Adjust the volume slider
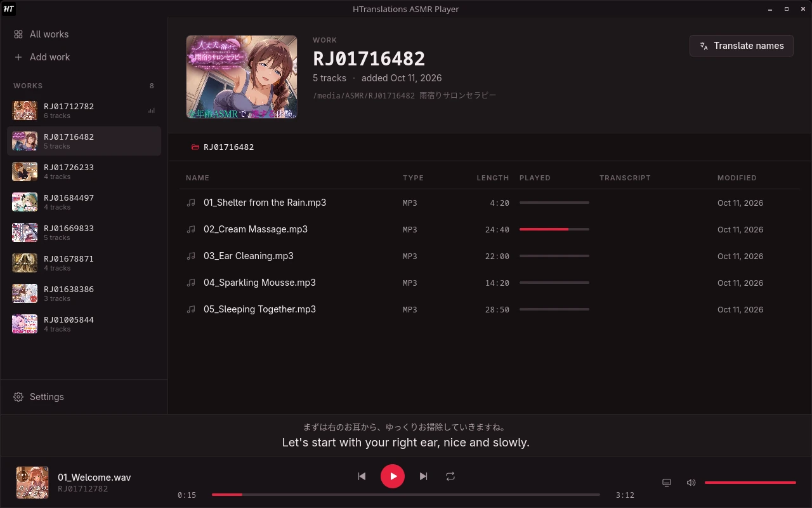 [750, 483]
